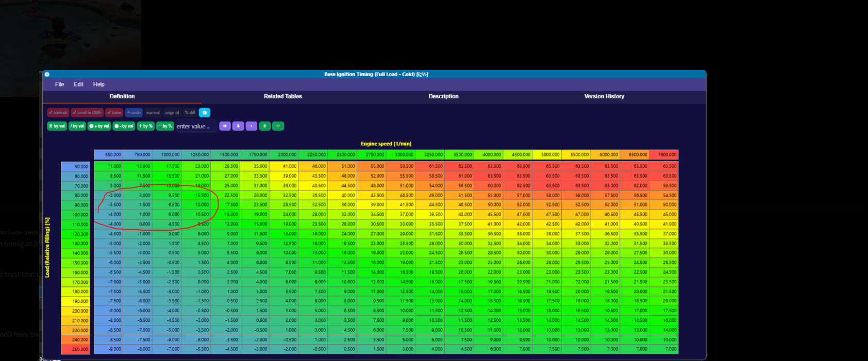Click the Base Ignition Timing window title
Screen dimensions: 868x361
pos(376,75)
